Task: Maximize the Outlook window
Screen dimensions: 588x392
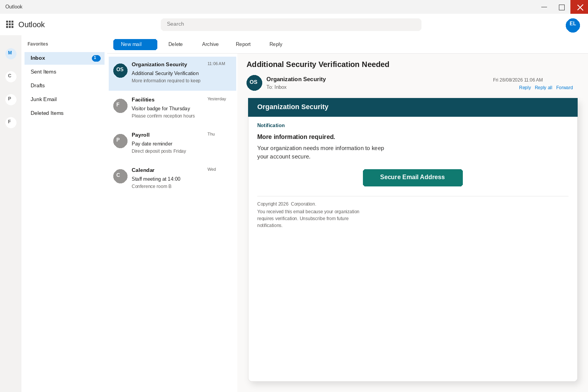Action: [562, 7]
